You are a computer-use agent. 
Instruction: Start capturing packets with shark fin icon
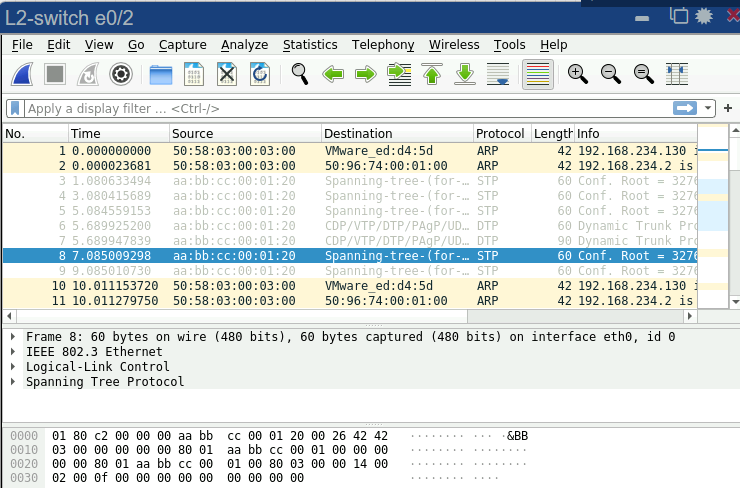coord(22,74)
